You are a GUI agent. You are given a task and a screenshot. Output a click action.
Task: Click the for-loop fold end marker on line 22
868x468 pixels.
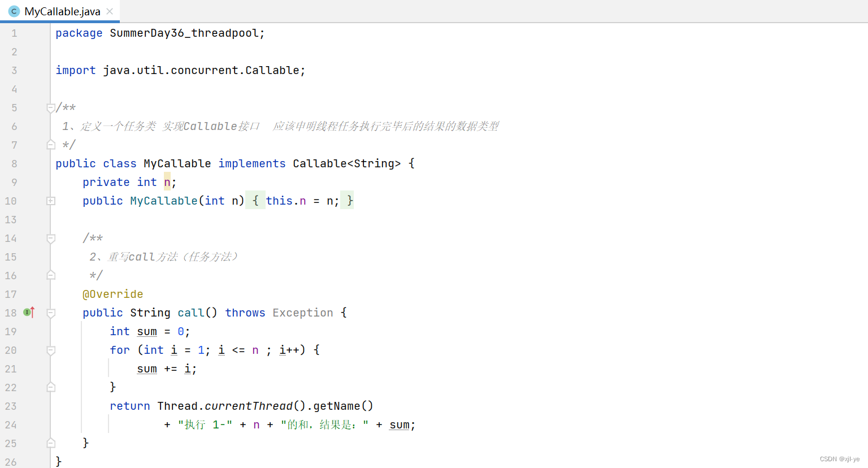click(51, 387)
